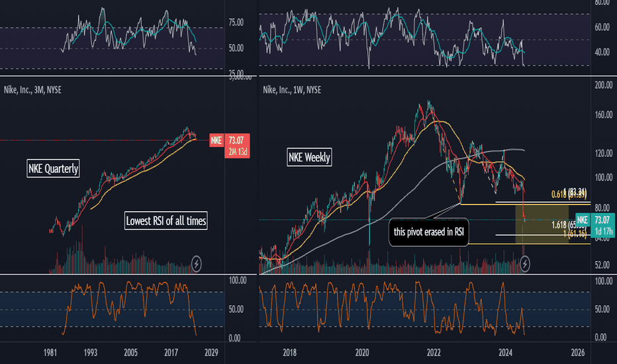Screen dimensions: 617x364
Task: Click the 160.00 price scale label
Action: 604,115
